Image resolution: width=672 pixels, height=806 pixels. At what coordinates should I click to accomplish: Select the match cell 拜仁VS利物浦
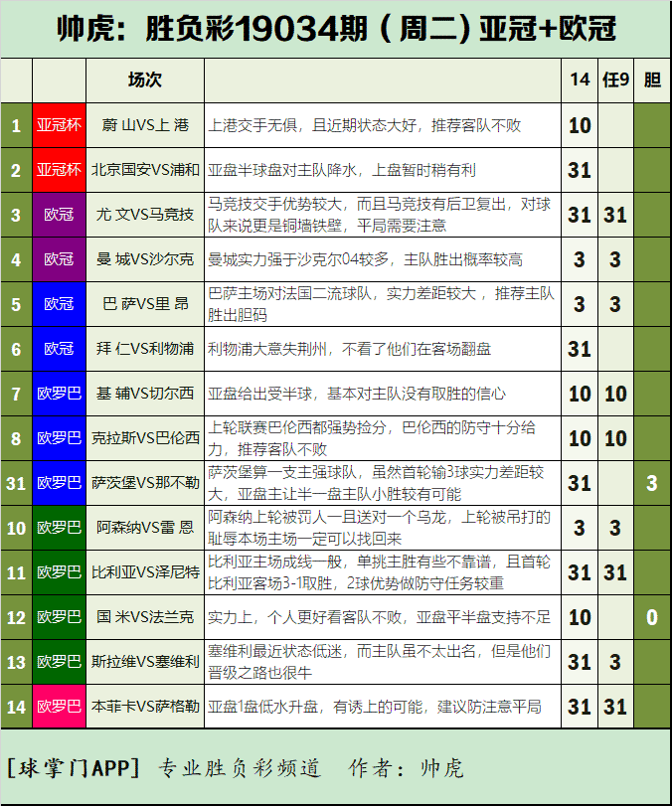coord(145,349)
